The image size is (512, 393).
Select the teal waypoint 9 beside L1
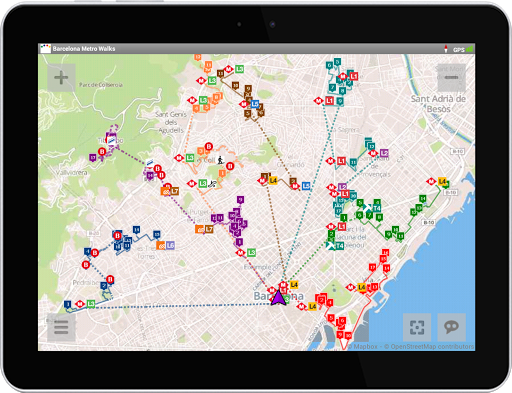click(x=340, y=101)
